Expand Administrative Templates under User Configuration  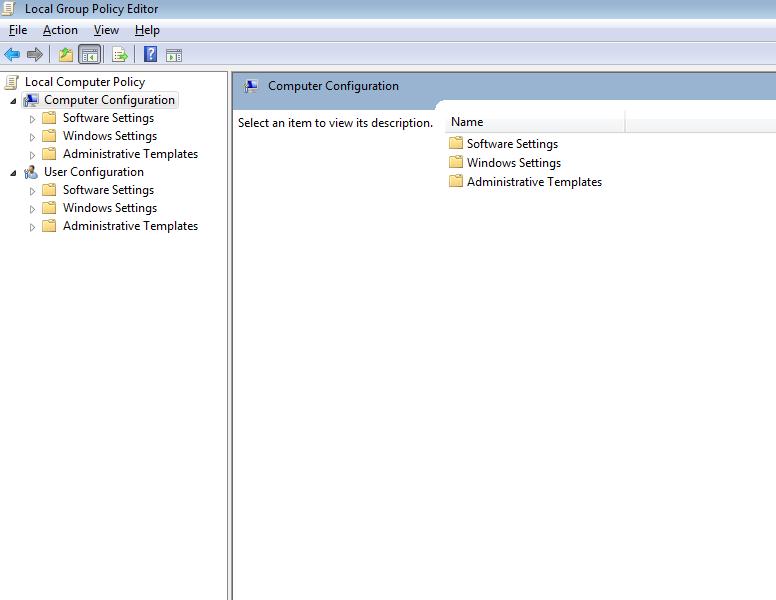point(32,227)
